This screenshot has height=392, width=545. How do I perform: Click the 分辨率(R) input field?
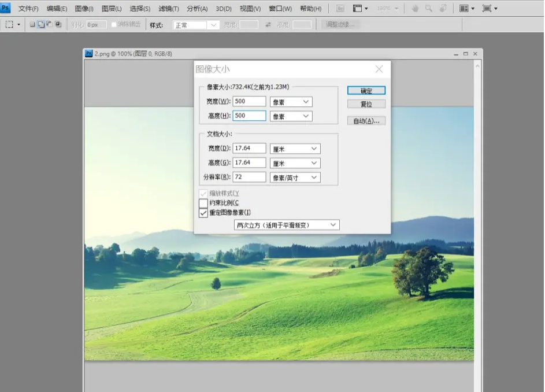click(x=249, y=177)
